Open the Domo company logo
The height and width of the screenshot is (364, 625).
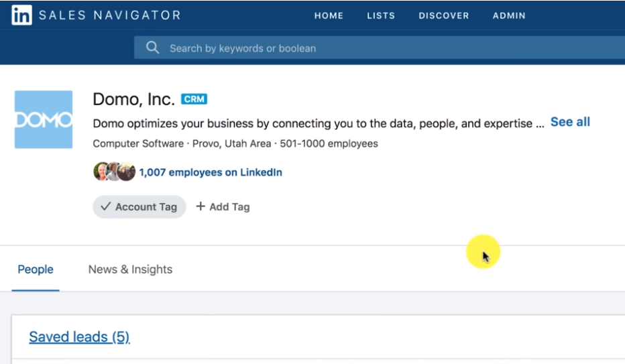(x=44, y=119)
